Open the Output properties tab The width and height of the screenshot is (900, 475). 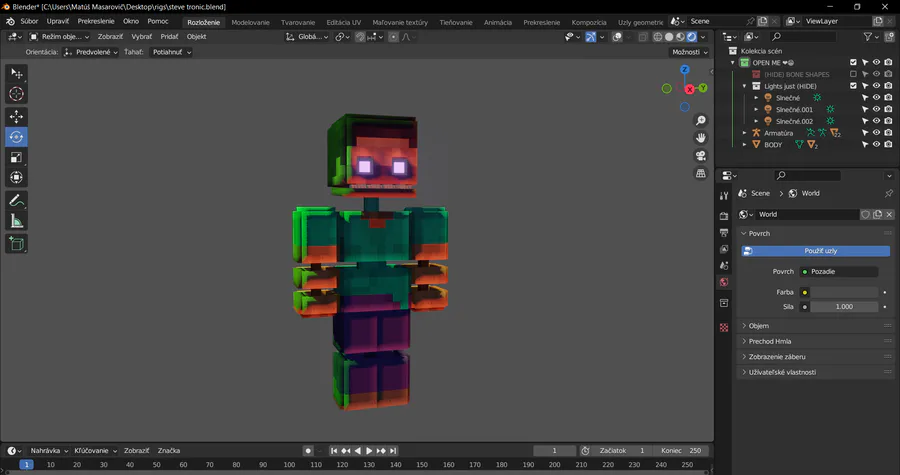(x=724, y=232)
